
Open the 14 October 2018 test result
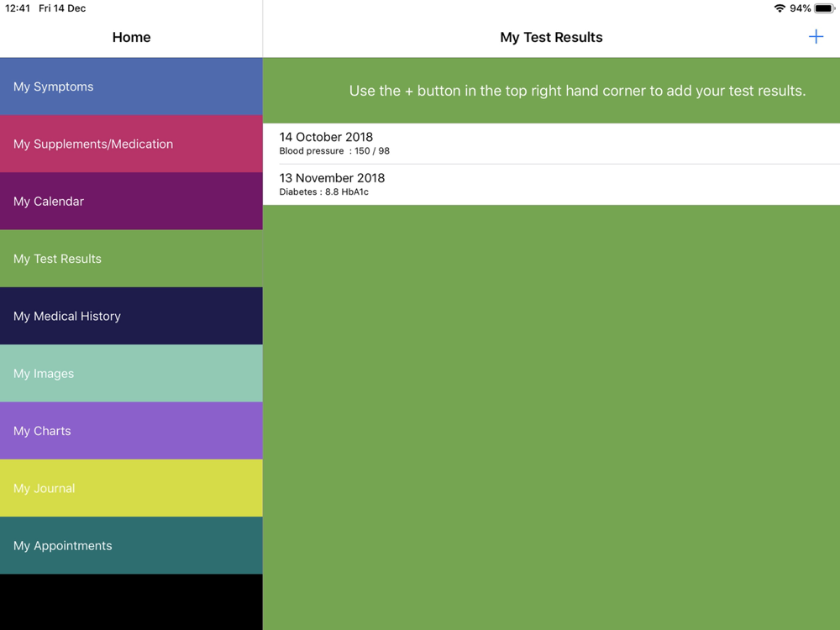(551, 144)
